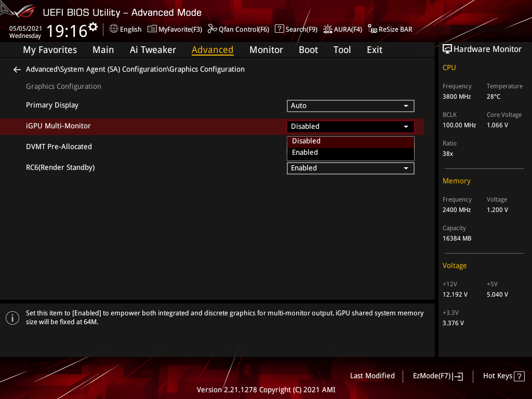Select the Advanced tab
This screenshot has height=399, width=532.
click(x=212, y=50)
